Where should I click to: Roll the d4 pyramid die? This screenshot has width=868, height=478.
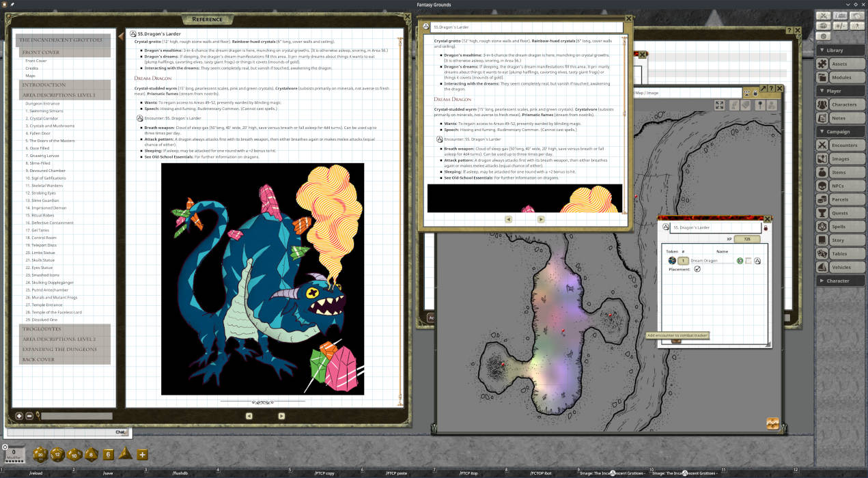click(125, 453)
